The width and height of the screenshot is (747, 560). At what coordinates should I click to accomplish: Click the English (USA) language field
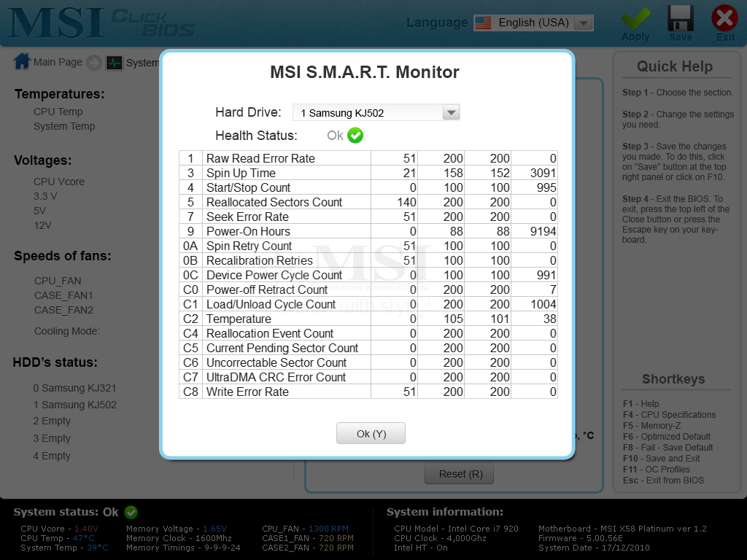point(533,23)
